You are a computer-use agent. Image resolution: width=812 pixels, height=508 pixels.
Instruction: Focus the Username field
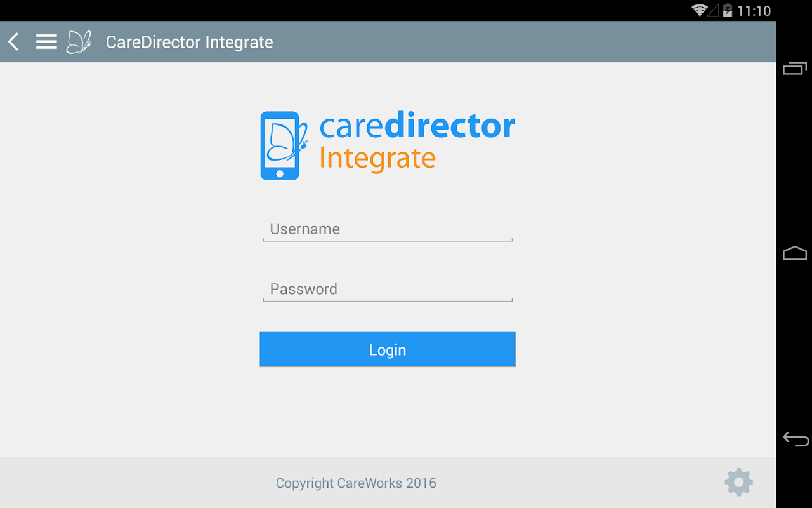[388, 229]
